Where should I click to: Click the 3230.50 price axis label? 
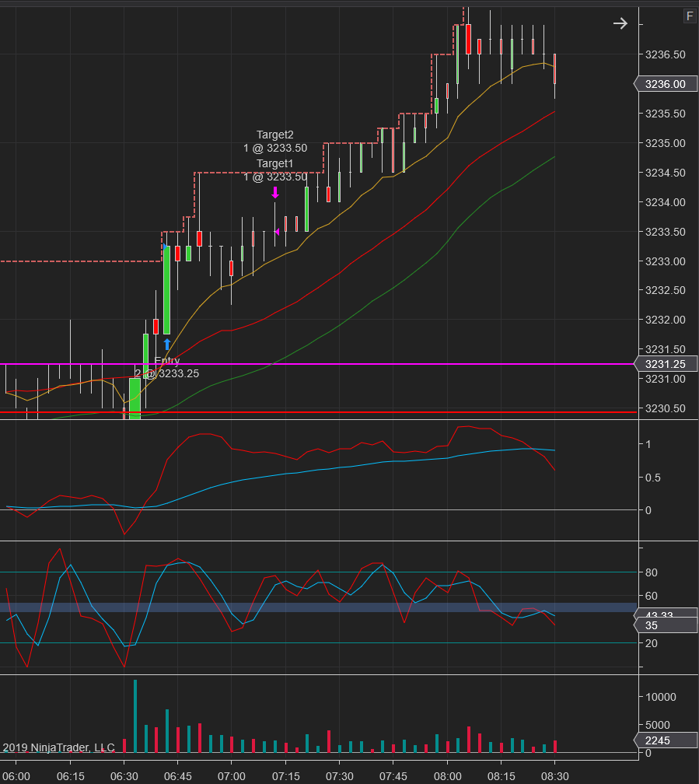pyautogui.click(x=666, y=408)
